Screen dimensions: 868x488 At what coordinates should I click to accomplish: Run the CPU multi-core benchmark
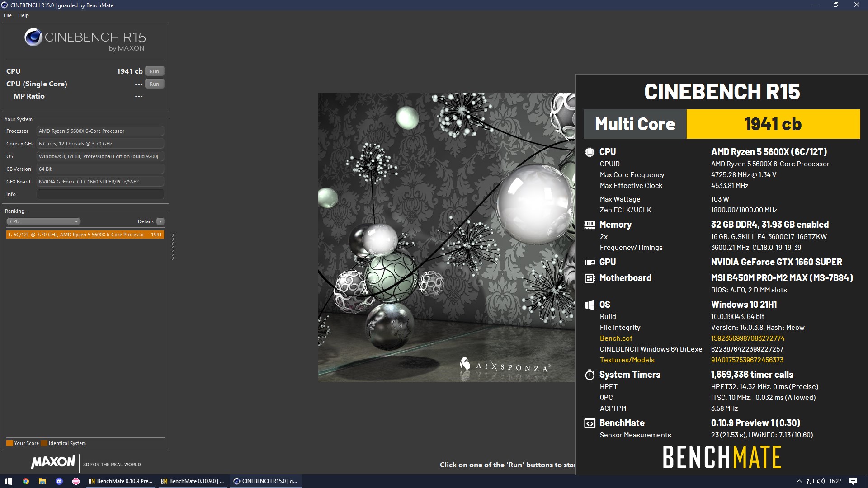pyautogui.click(x=155, y=71)
